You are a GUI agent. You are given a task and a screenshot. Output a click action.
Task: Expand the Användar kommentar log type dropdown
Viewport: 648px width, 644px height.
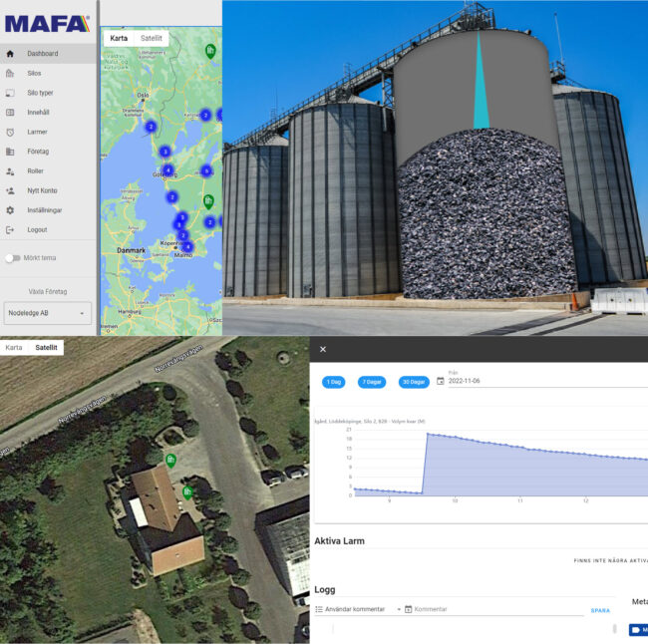359,609
